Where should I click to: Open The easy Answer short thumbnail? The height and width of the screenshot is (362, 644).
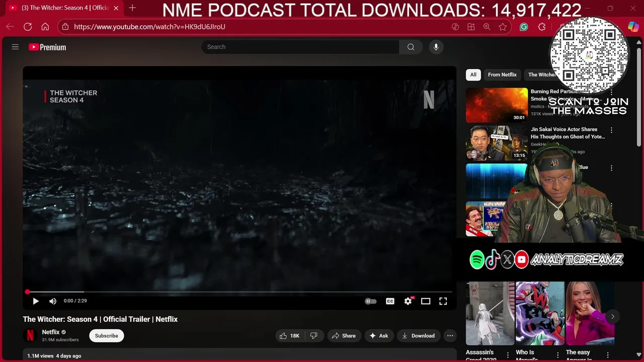pos(590,313)
